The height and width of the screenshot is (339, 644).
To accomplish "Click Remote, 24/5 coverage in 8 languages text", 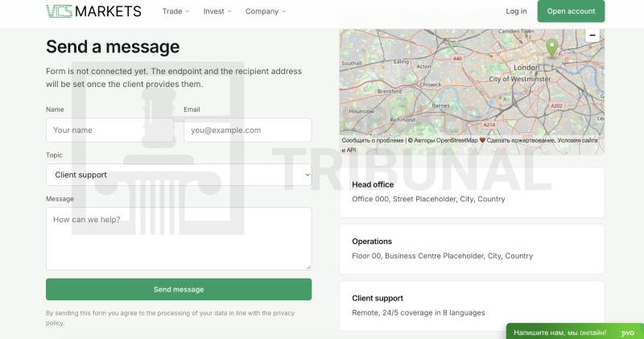I will (x=418, y=312).
